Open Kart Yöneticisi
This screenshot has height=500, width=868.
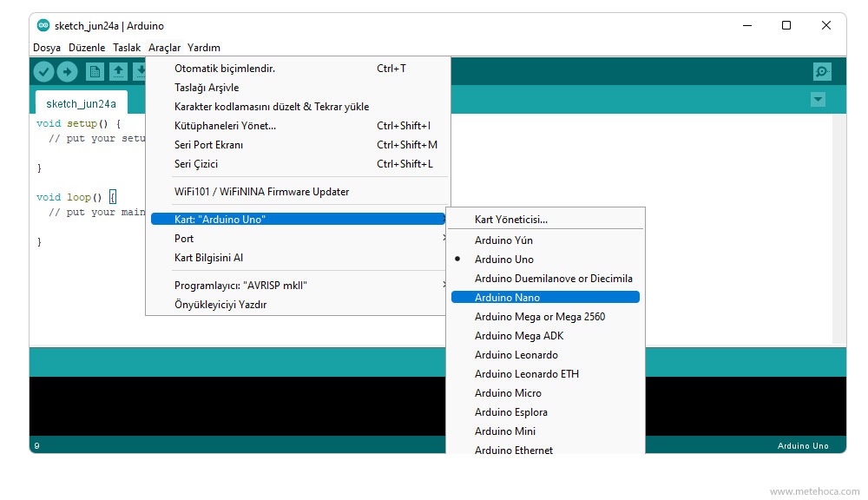[x=545, y=220]
